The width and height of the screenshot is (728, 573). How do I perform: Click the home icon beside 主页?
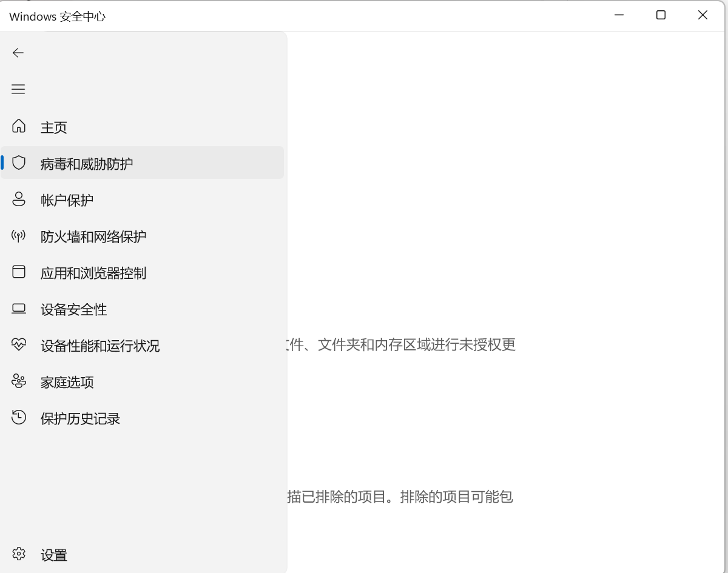coord(19,126)
